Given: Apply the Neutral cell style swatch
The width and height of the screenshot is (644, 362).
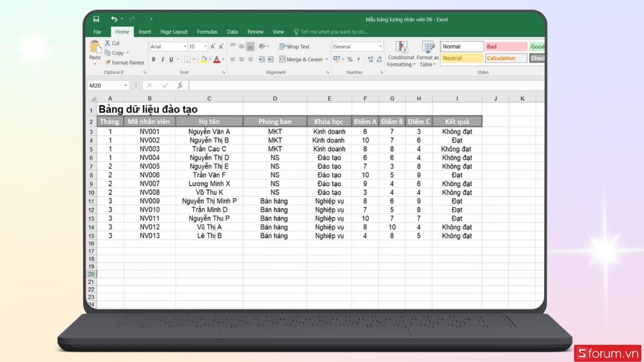Looking at the screenshot, I should pyautogui.click(x=462, y=58).
